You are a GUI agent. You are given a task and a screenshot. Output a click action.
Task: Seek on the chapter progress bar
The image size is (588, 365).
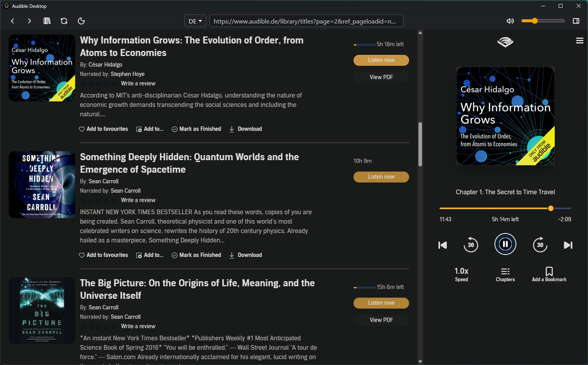pyautogui.click(x=505, y=208)
